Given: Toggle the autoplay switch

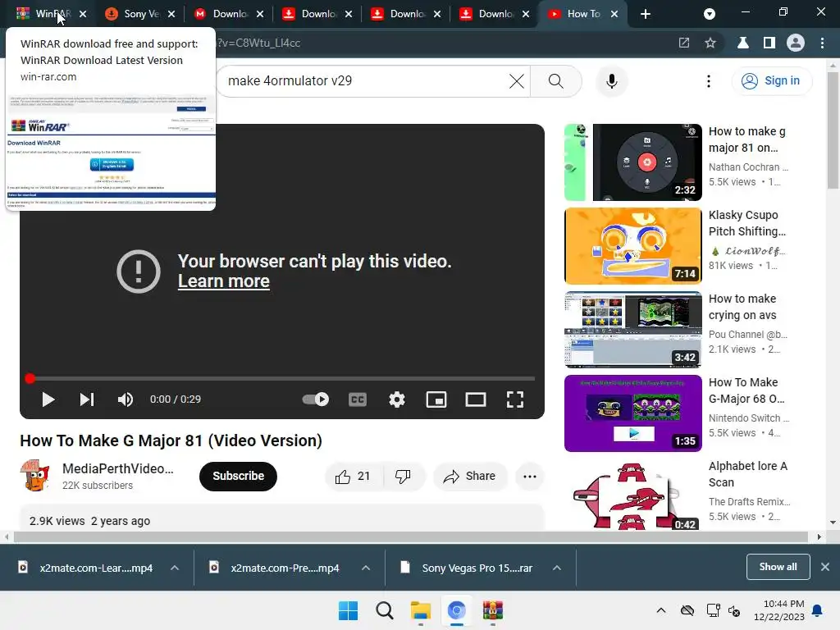Looking at the screenshot, I should tap(316, 399).
